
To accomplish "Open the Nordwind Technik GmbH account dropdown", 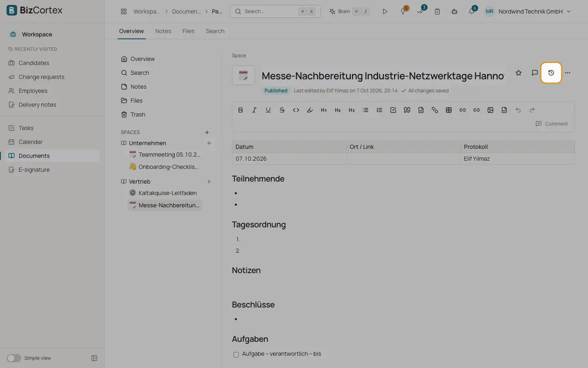I will pos(528,11).
